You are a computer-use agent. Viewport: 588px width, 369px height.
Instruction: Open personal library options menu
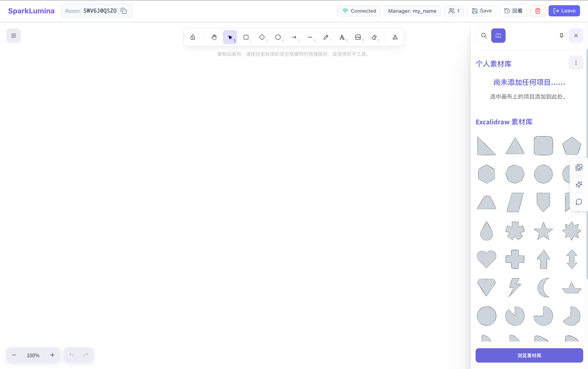576,63
